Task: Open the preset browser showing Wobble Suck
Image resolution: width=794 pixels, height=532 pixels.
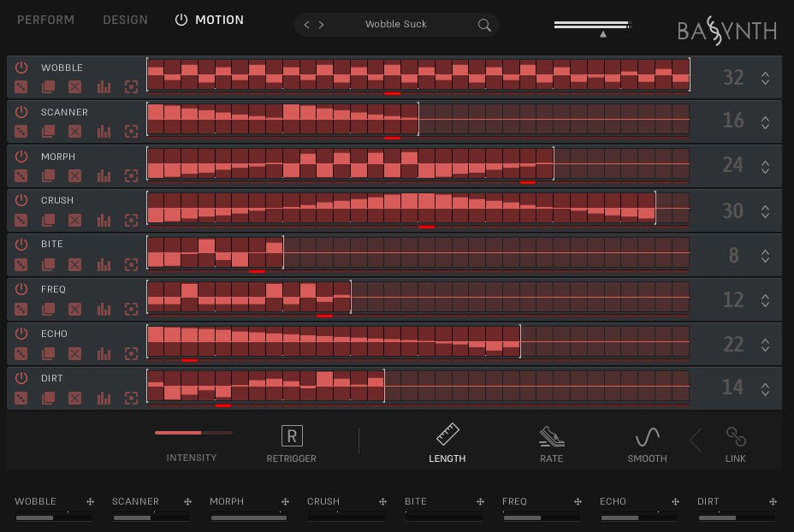Action: coord(396,24)
